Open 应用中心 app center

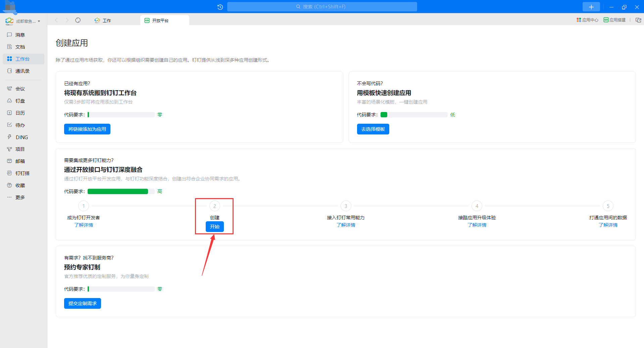[587, 20]
